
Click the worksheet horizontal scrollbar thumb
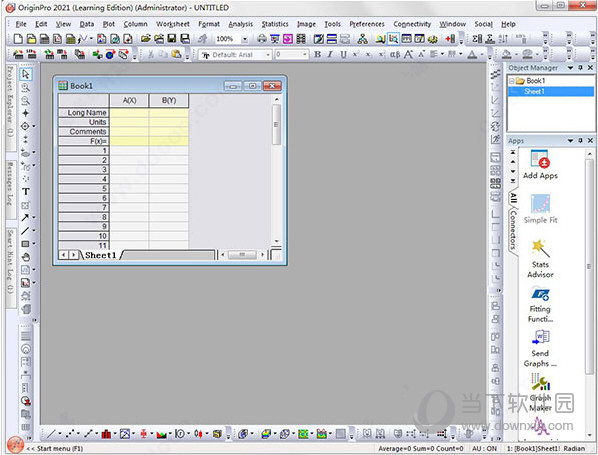pyautogui.click(x=242, y=254)
